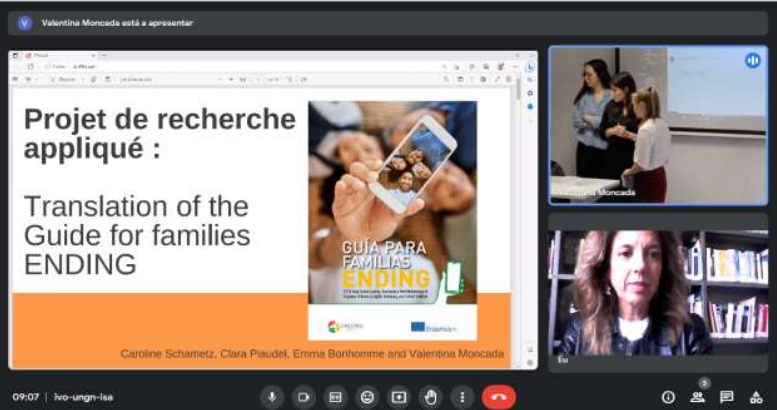
Task: Open the activities panel icon
Action: click(756, 397)
